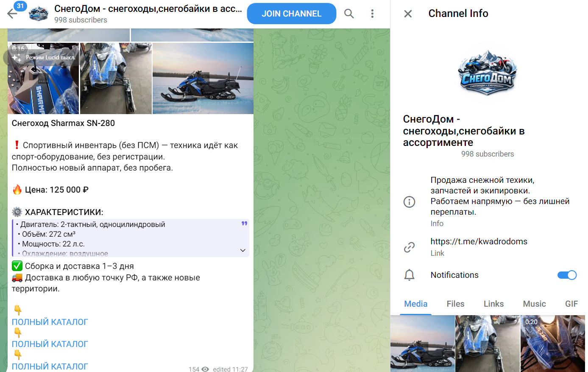This screenshot has width=588, height=372.
Task: Select the Media tab
Action: (x=415, y=304)
